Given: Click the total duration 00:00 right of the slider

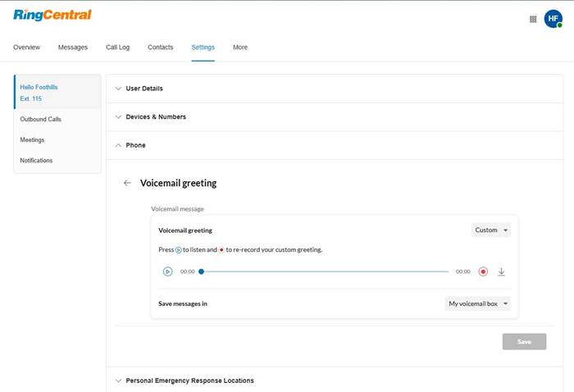Looking at the screenshot, I should [x=463, y=271].
